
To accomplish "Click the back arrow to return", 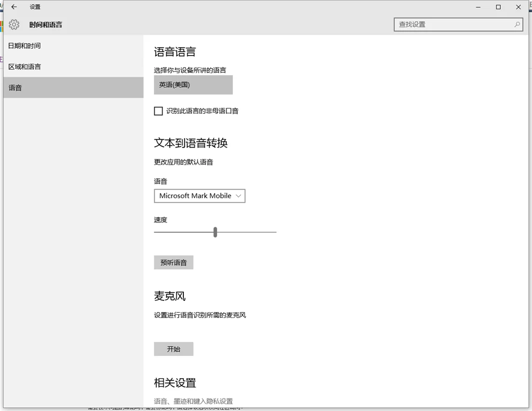I will (14, 7).
